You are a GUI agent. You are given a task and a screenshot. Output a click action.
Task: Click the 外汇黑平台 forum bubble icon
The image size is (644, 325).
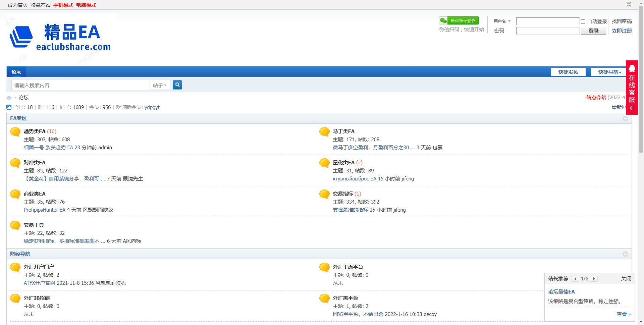click(324, 299)
